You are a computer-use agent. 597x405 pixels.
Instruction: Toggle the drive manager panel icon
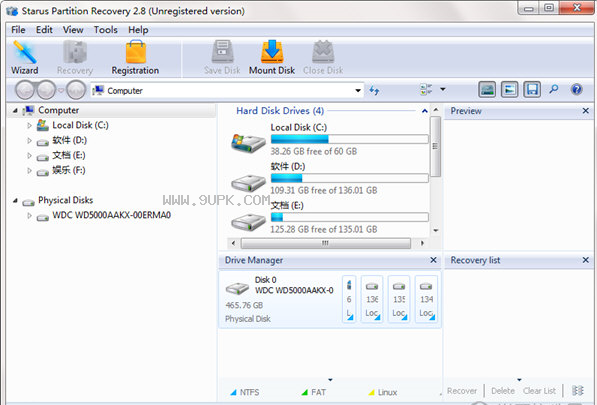point(487,90)
